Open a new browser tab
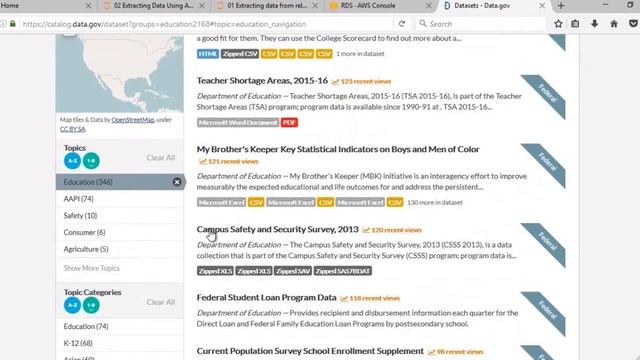This screenshot has height=360, width=640. click(x=561, y=6)
